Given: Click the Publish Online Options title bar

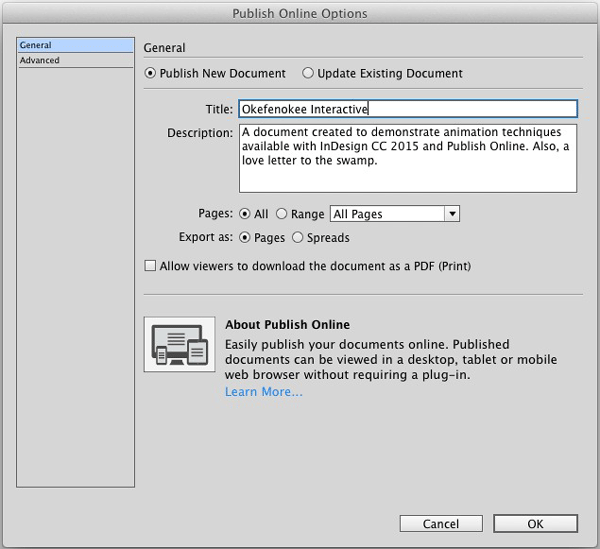Looking at the screenshot, I should pyautogui.click(x=300, y=13).
